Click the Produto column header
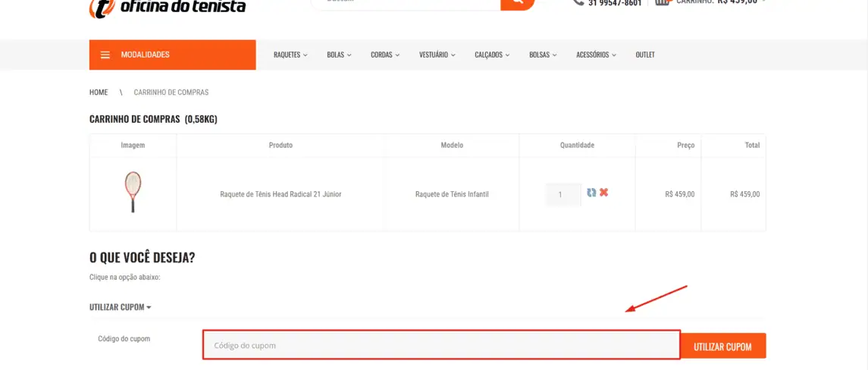The height and width of the screenshot is (370, 868). [x=280, y=145]
